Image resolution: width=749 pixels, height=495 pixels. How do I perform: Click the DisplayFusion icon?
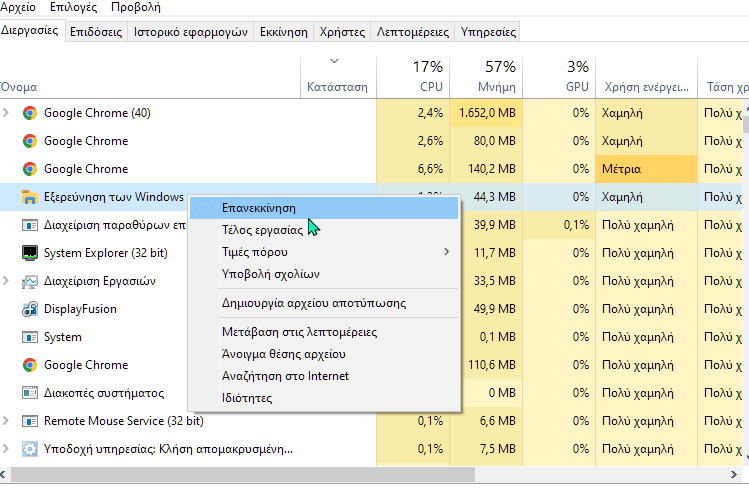tap(30, 309)
